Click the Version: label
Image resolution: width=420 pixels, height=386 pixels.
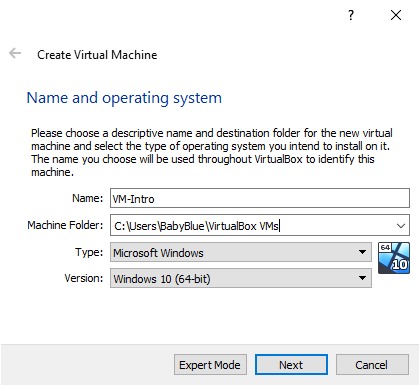pyautogui.click(x=84, y=278)
